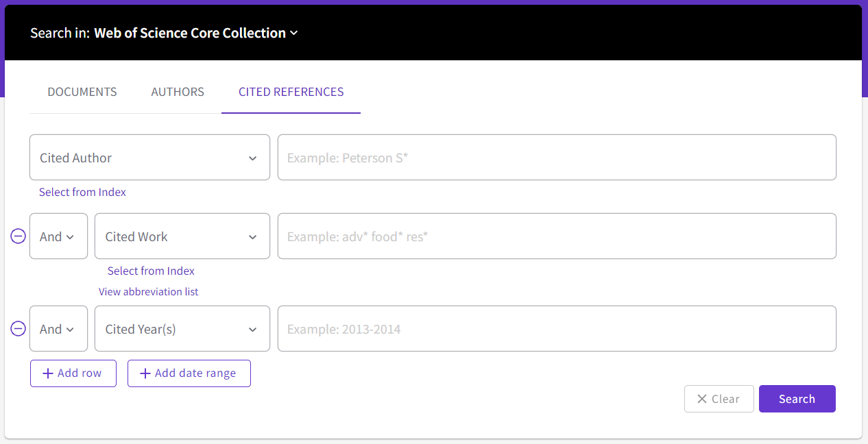Open the Web of Science Core Collection selector
Screen dimensions: 868x444
196,33
